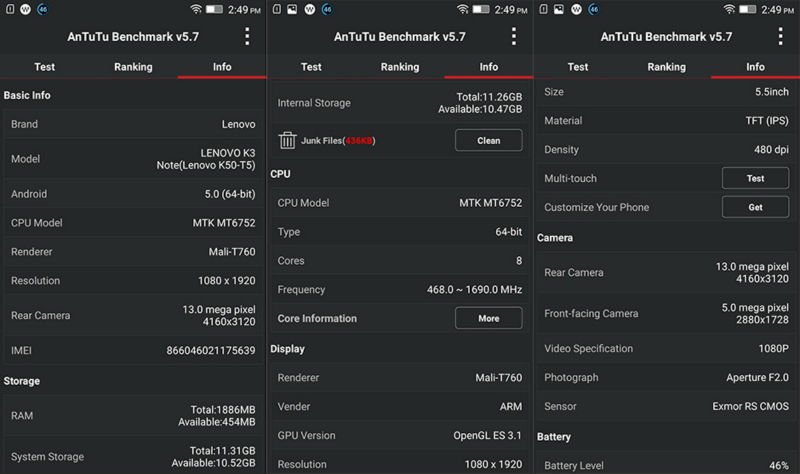
Task: Open overflow menu on the left screen
Action: coord(247,37)
